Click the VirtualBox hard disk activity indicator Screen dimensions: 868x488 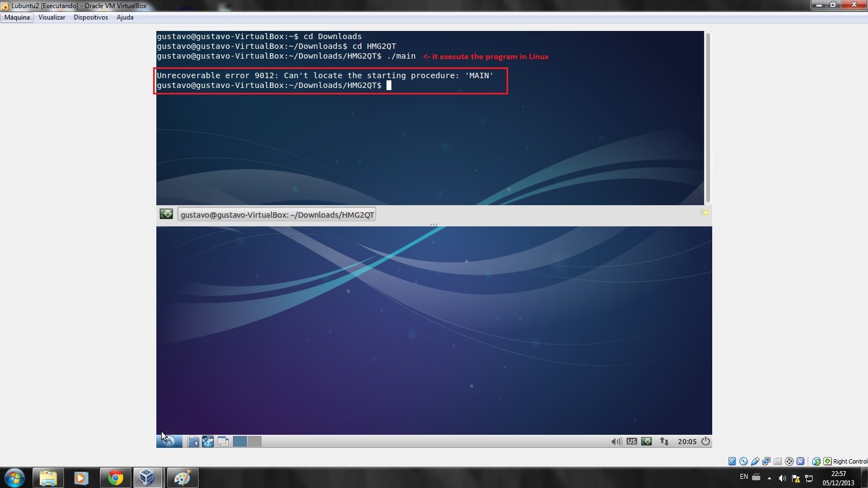point(732,461)
